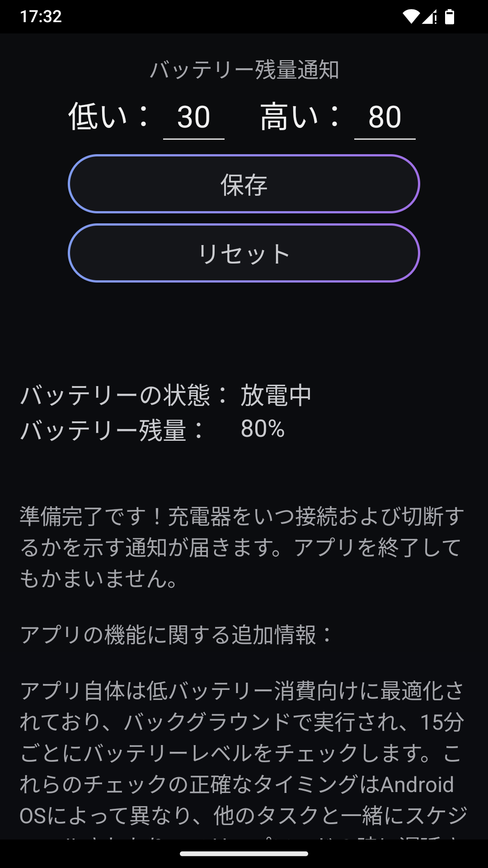Tap the 高い： label
This screenshot has width=488, height=868.
[300, 117]
